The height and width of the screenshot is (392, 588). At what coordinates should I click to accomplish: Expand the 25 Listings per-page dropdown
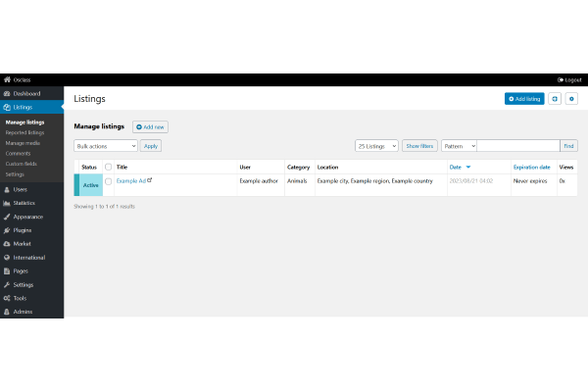(376, 146)
